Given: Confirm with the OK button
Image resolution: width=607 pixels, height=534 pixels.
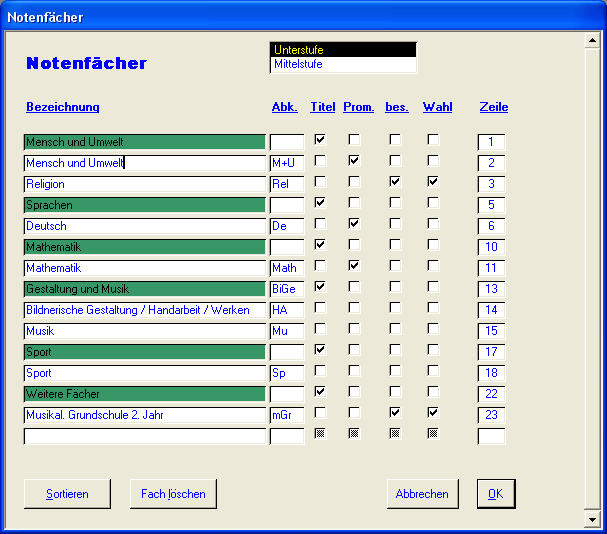Looking at the screenshot, I should [x=495, y=494].
